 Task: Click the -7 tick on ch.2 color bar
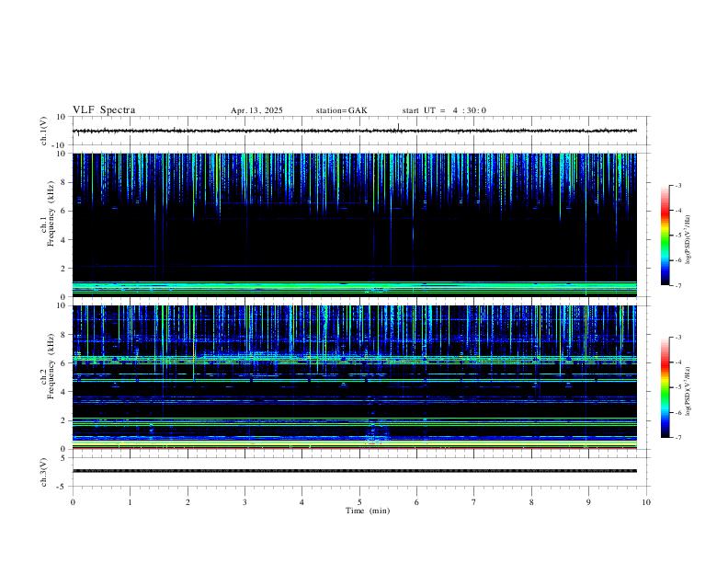point(677,438)
